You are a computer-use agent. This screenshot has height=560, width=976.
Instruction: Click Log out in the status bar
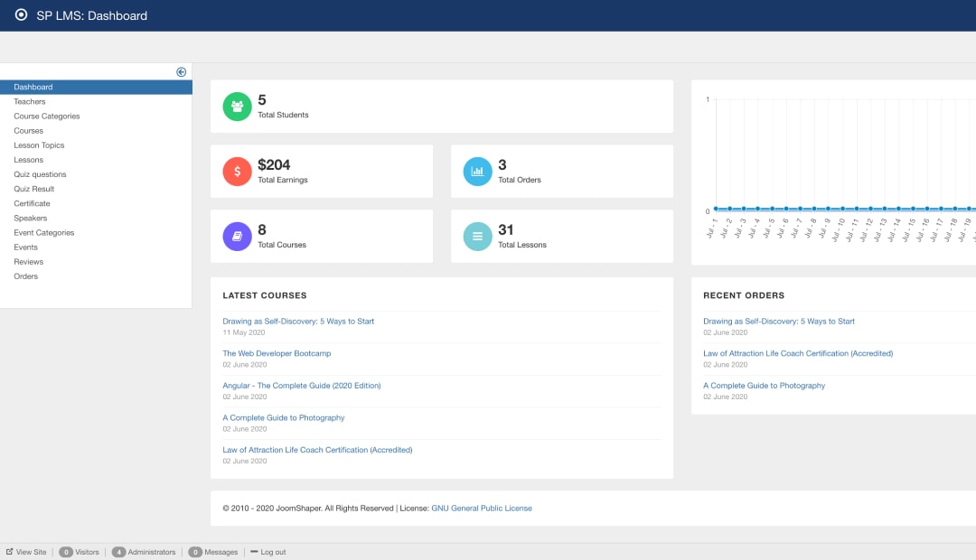tap(273, 552)
